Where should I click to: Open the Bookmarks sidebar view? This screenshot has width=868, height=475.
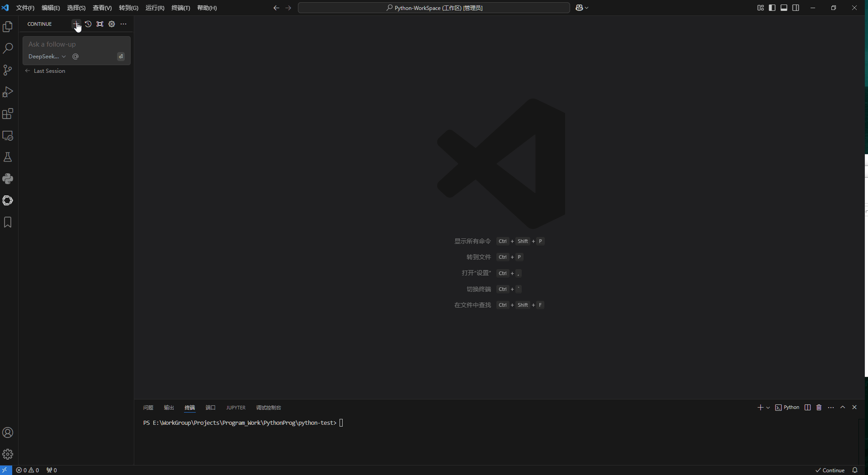coord(8,222)
